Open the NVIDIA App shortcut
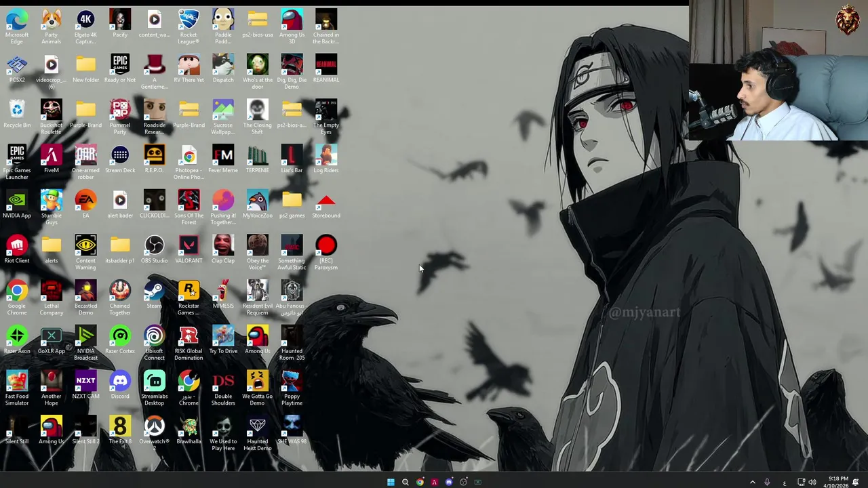 coord(17,205)
